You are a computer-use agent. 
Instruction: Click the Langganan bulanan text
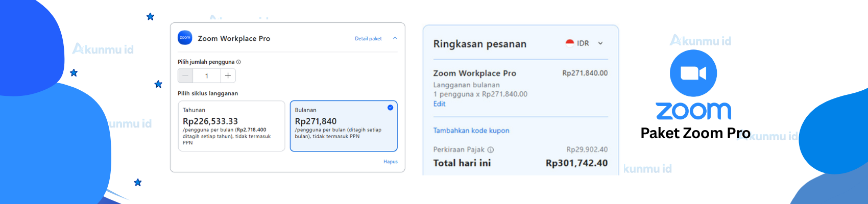coord(467,85)
